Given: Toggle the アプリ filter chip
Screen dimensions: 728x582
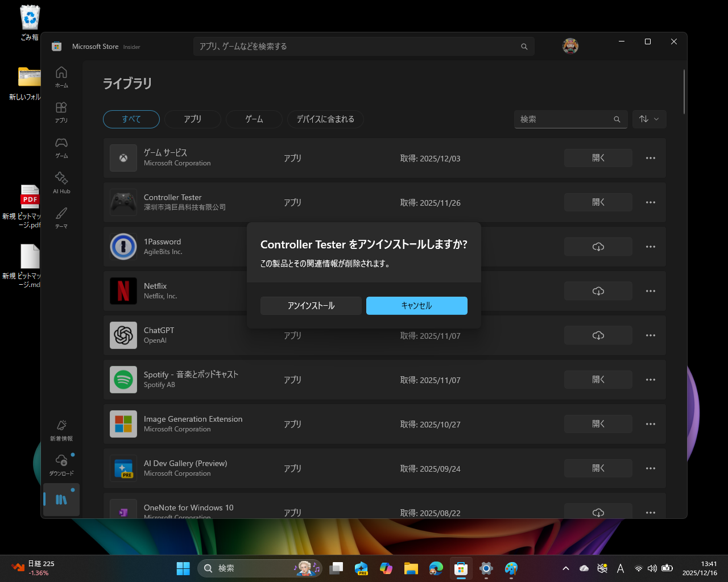Looking at the screenshot, I should [x=192, y=119].
